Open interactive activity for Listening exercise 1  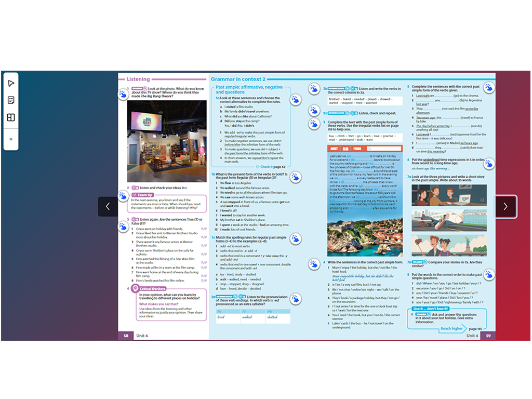point(123,94)
